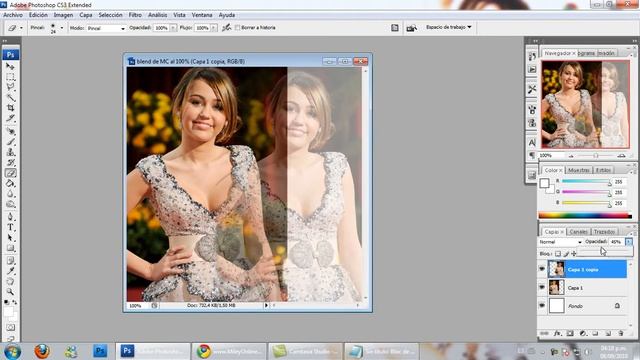
Task: Click the foreground color swatch in Color panel
Action: [544, 183]
